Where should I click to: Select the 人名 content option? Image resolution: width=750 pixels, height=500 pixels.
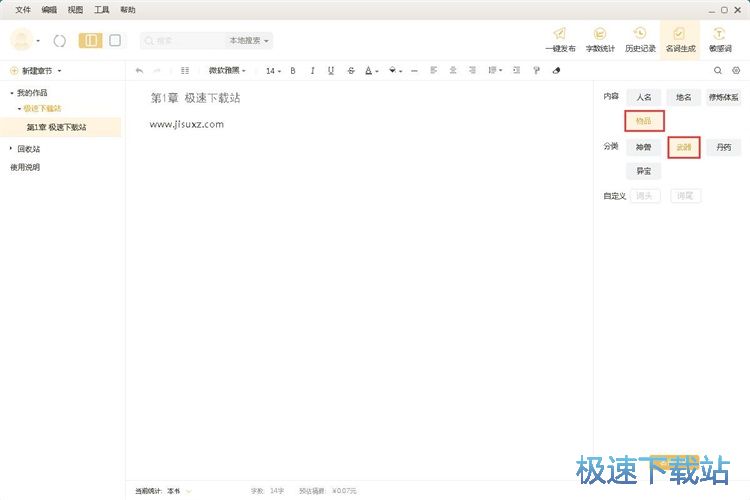pos(643,97)
